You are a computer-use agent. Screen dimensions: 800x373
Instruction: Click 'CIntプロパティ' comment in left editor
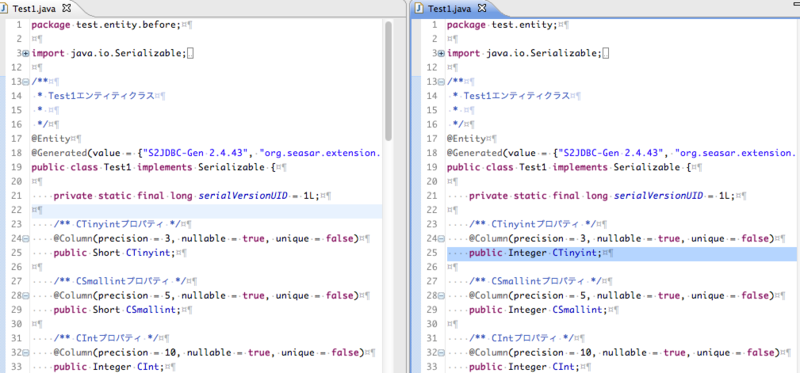(108, 338)
